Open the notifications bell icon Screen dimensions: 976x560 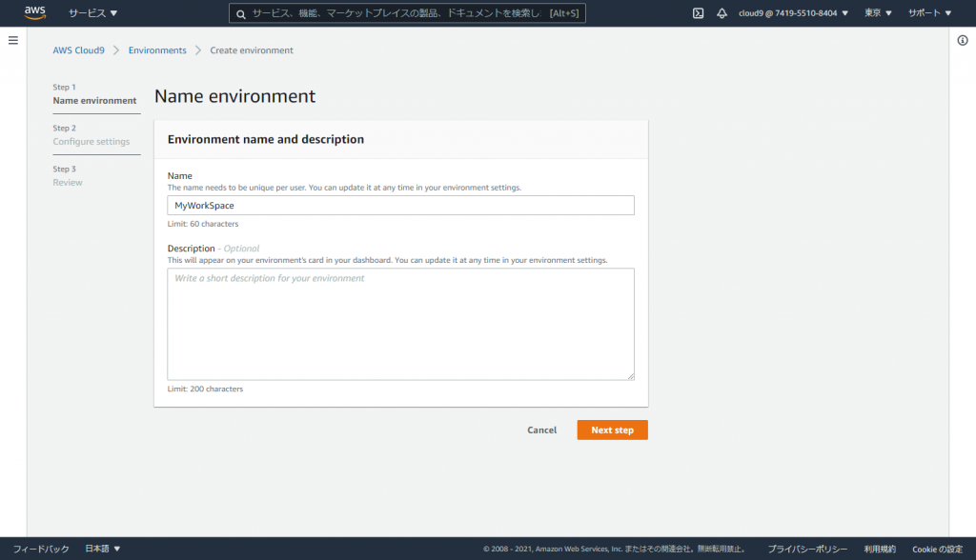point(722,13)
